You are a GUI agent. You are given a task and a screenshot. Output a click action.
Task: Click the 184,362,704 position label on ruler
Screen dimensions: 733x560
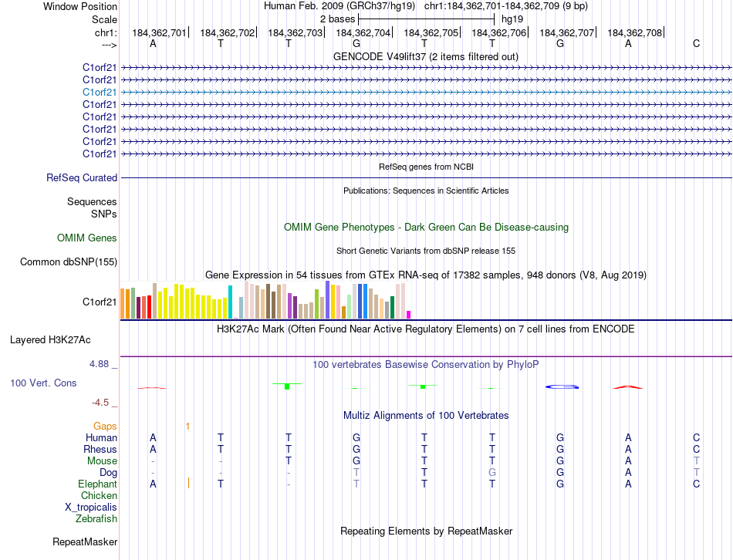[x=363, y=33]
